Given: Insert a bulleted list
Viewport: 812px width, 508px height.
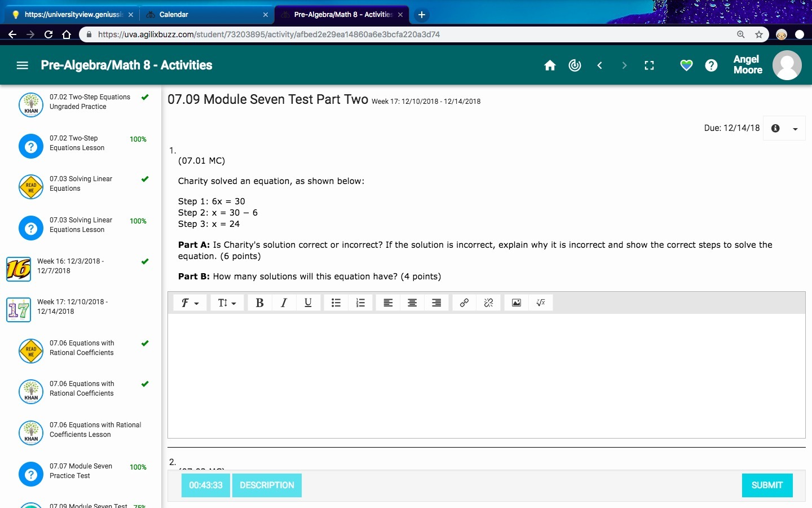Looking at the screenshot, I should point(336,303).
